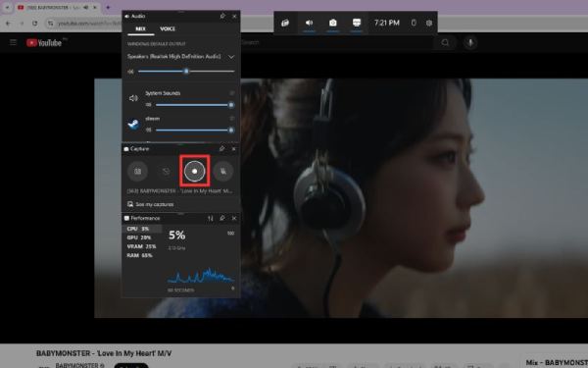This screenshot has height=368, width=588.
Task: Click the CPU usage graph
Action: click(201, 275)
